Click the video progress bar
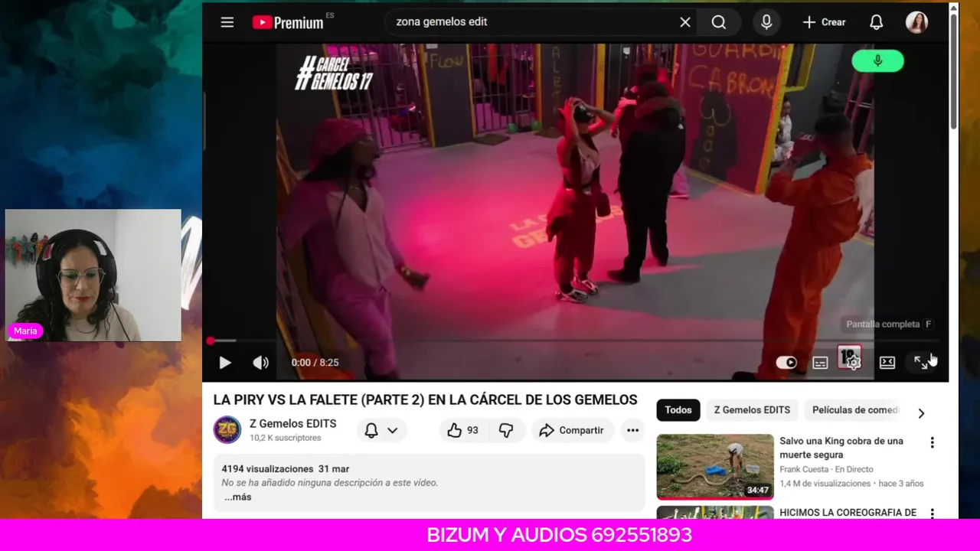This screenshot has height=551, width=980. 575,341
